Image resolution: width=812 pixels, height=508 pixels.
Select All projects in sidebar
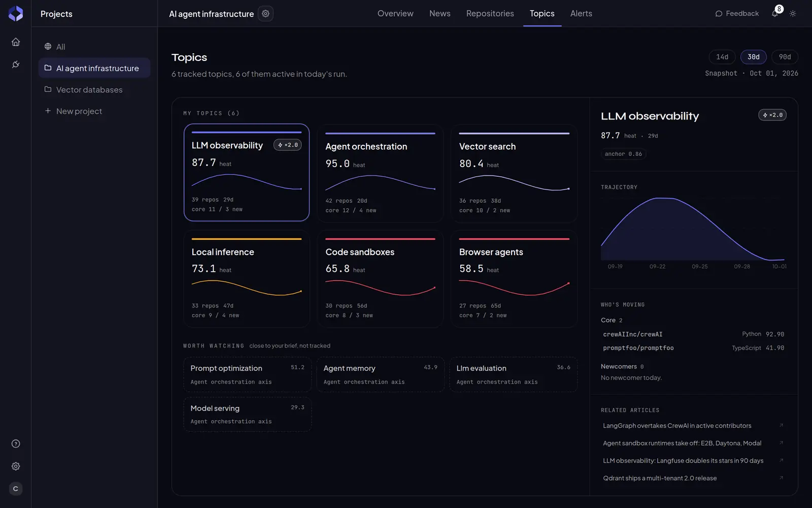94,47
